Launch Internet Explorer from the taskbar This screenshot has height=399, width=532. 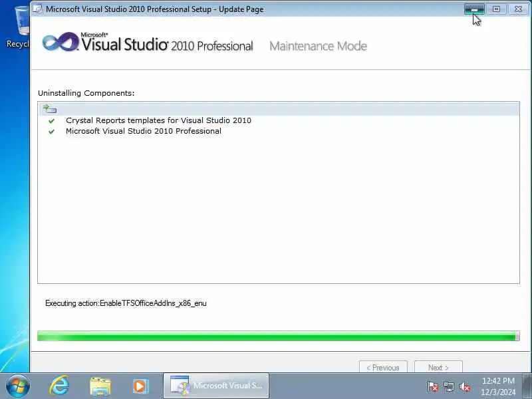(x=59, y=386)
